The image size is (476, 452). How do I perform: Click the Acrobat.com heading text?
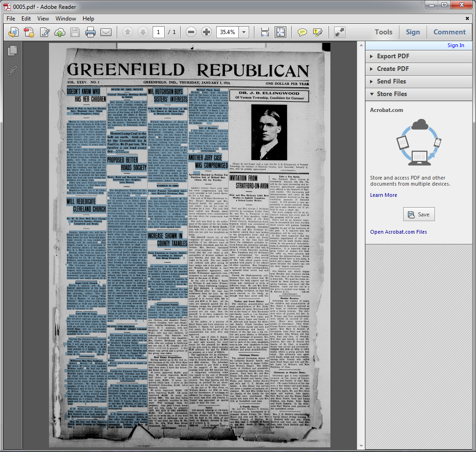tap(386, 110)
